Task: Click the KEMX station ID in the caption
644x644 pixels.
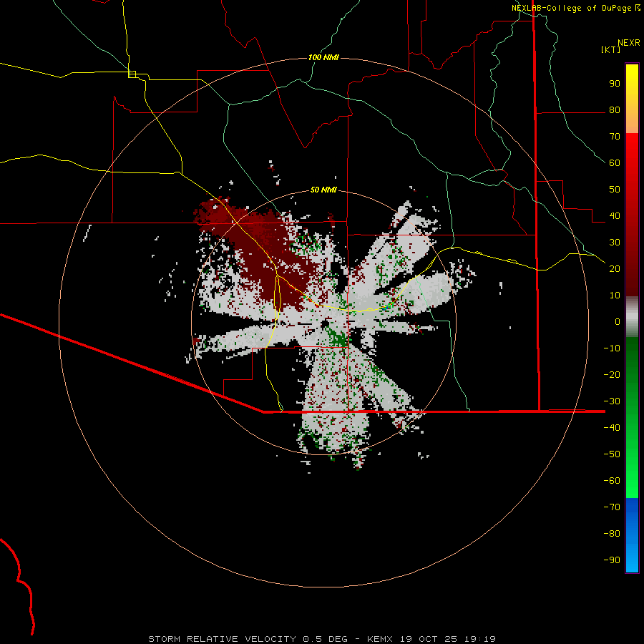Action: pyautogui.click(x=380, y=639)
